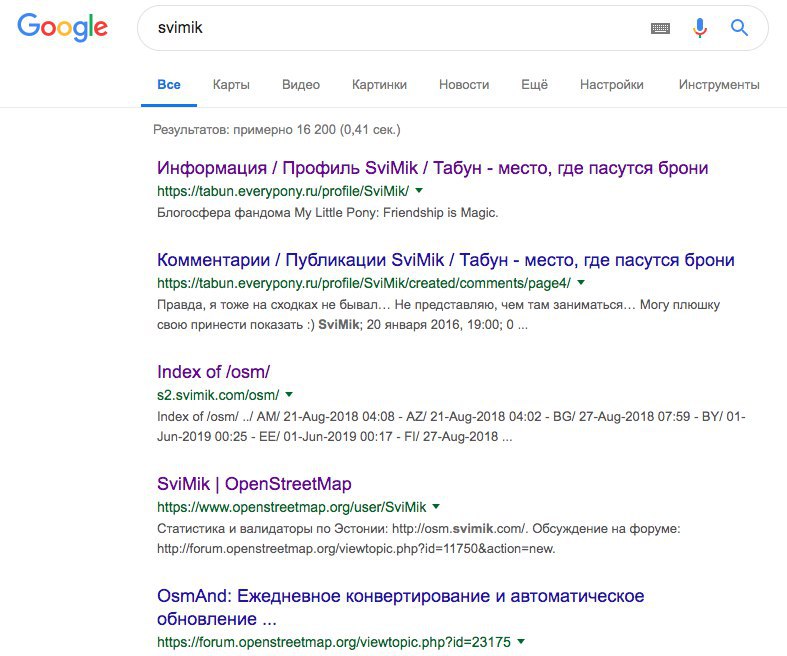Open OsmAnd Ежедневное конвертирование result
Image resolution: width=787 pixels, height=656 pixels.
click(x=400, y=607)
